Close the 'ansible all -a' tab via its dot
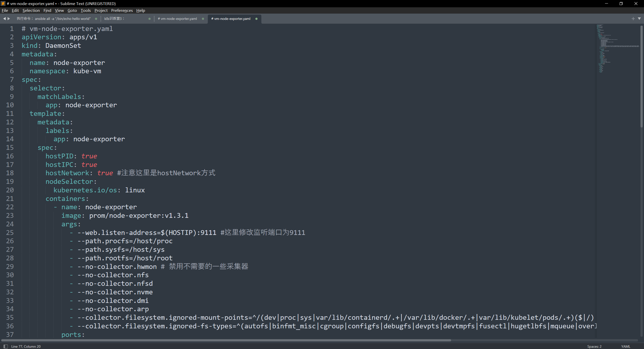The height and width of the screenshot is (349, 644). click(96, 19)
